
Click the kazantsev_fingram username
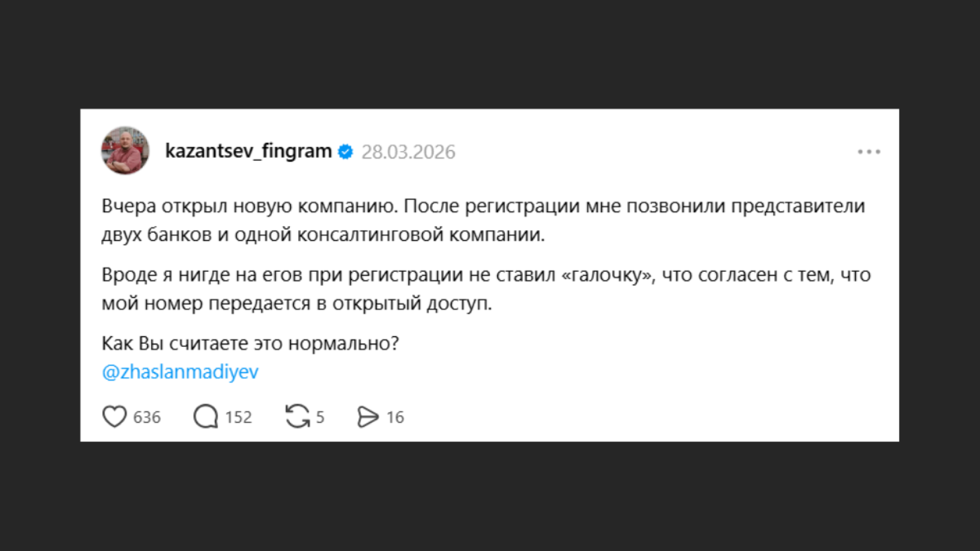point(249,152)
